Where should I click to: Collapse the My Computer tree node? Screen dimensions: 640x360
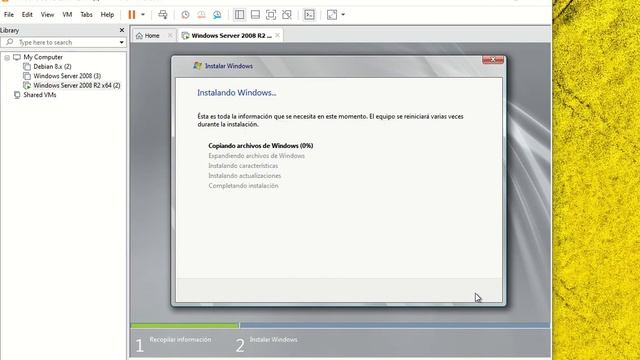pyautogui.click(x=7, y=58)
